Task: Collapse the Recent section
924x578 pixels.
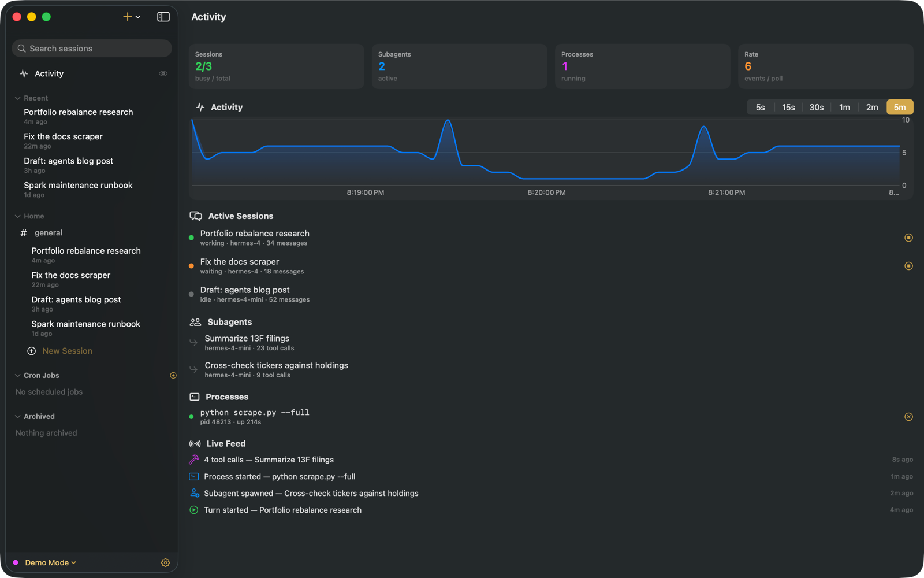Action: (x=17, y=98)
